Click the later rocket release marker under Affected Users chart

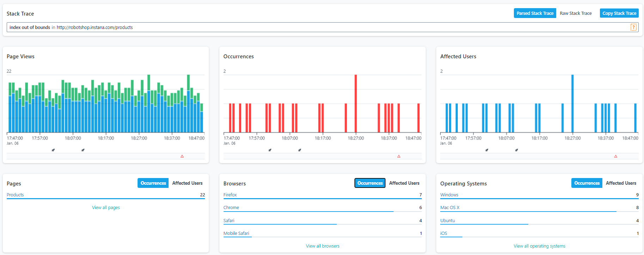(x=516, y=150)
